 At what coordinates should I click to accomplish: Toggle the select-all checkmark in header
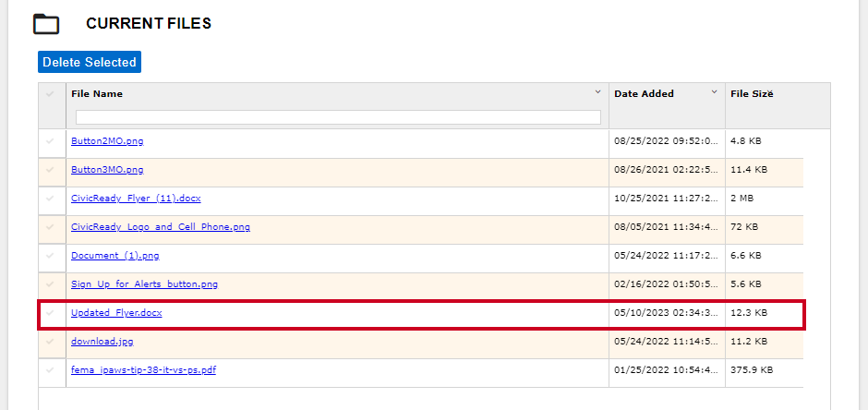50,94
